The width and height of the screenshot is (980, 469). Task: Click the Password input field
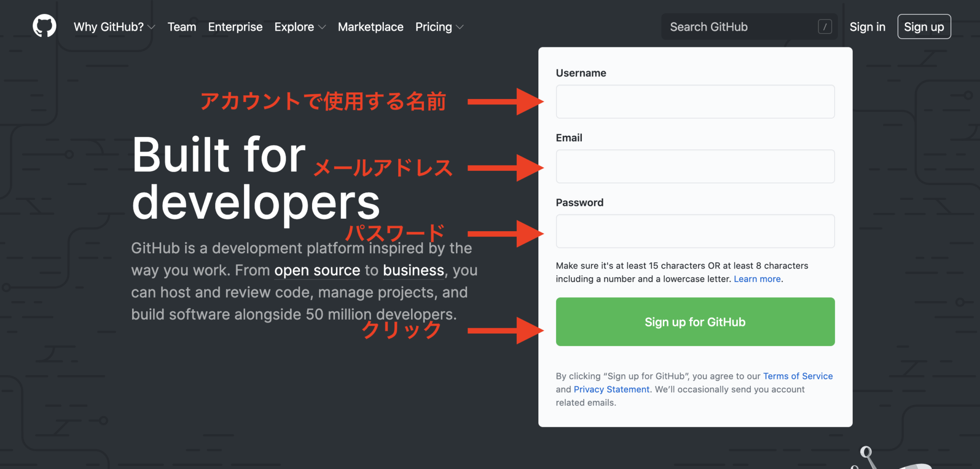click(695, 231)
